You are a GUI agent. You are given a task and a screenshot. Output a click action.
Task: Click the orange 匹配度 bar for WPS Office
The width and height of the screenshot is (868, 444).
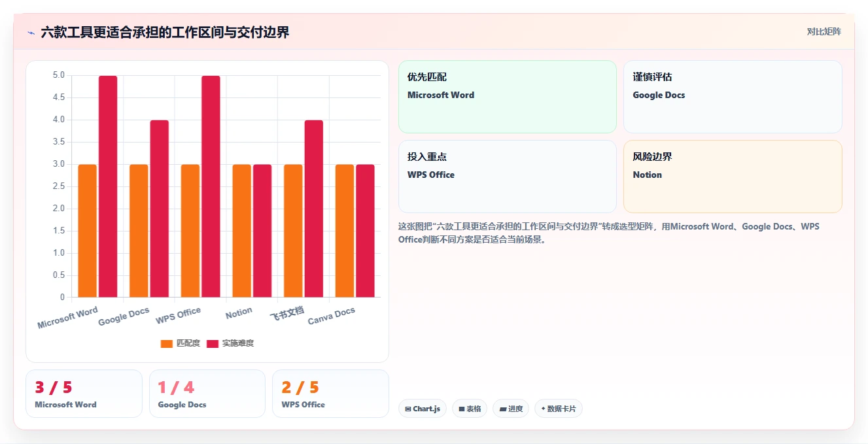190,231
